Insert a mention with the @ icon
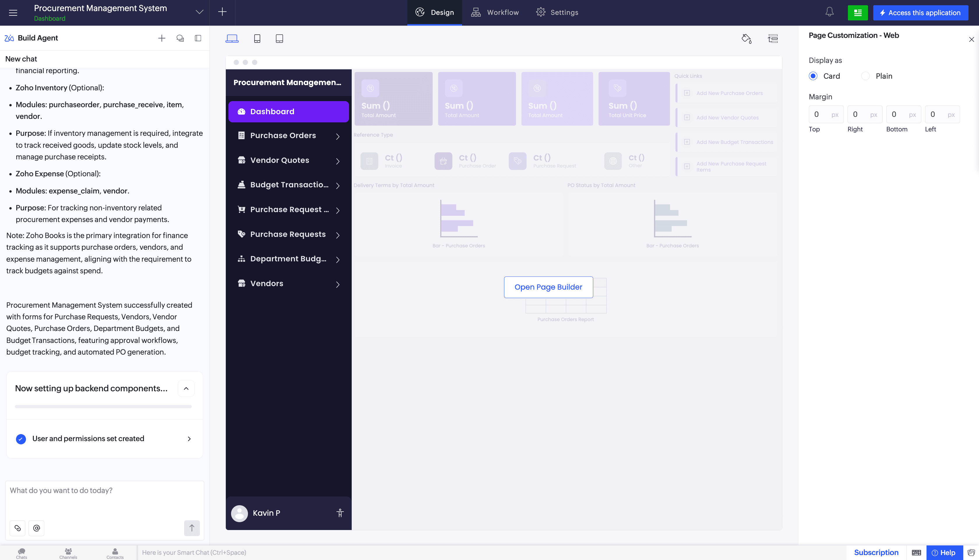The height and width of the screenshot is (560, 979). pyautogui.click(x=36, y=528)
